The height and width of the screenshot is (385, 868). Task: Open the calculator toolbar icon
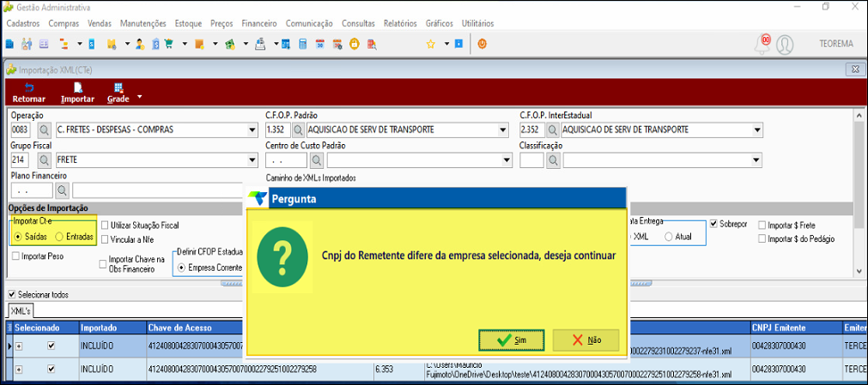[303, 45]
